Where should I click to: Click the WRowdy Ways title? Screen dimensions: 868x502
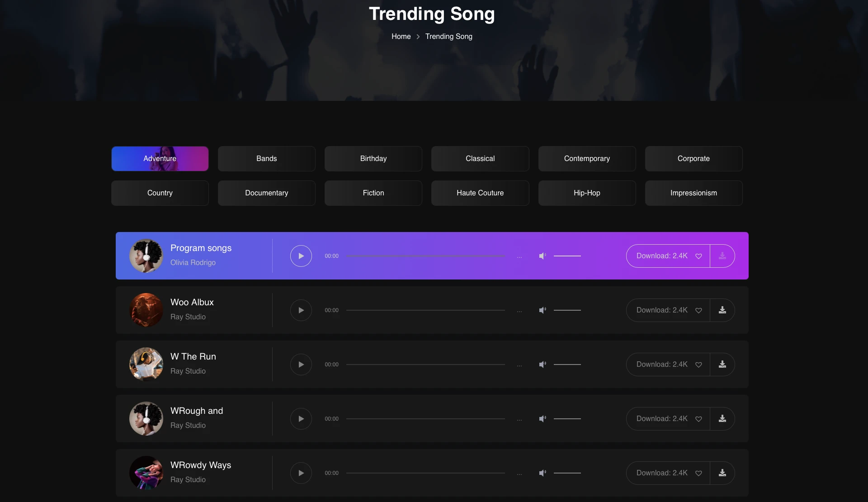pos(201,465)
